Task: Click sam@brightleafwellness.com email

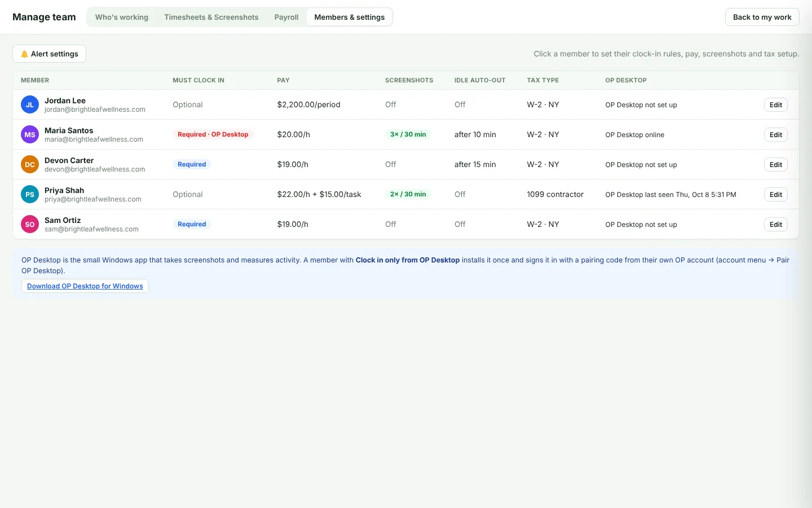Action: coord(92,229)
